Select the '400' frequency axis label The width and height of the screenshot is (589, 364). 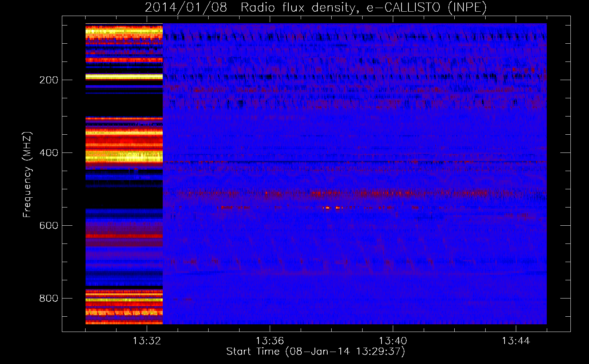coord(49,153)
